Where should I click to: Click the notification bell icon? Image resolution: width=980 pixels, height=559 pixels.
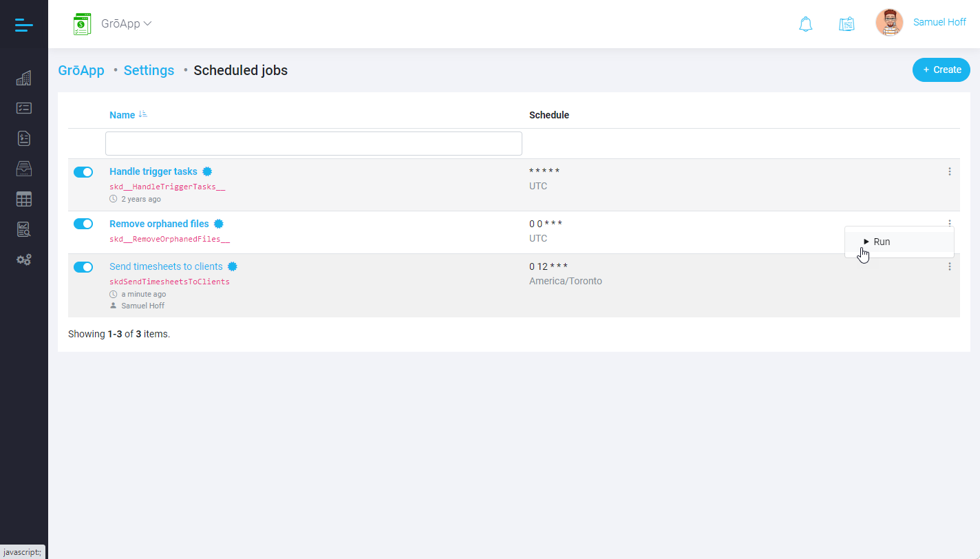[x=805, y=24]
